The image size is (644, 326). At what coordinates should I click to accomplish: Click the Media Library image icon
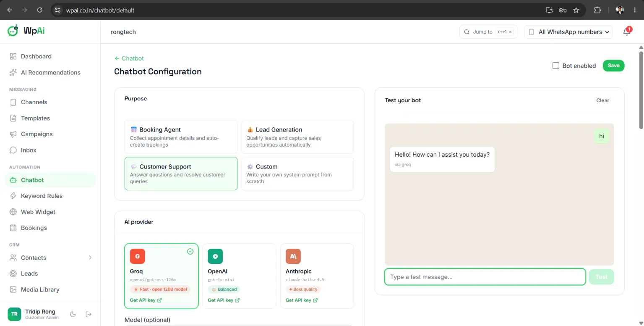coord(13,289)
